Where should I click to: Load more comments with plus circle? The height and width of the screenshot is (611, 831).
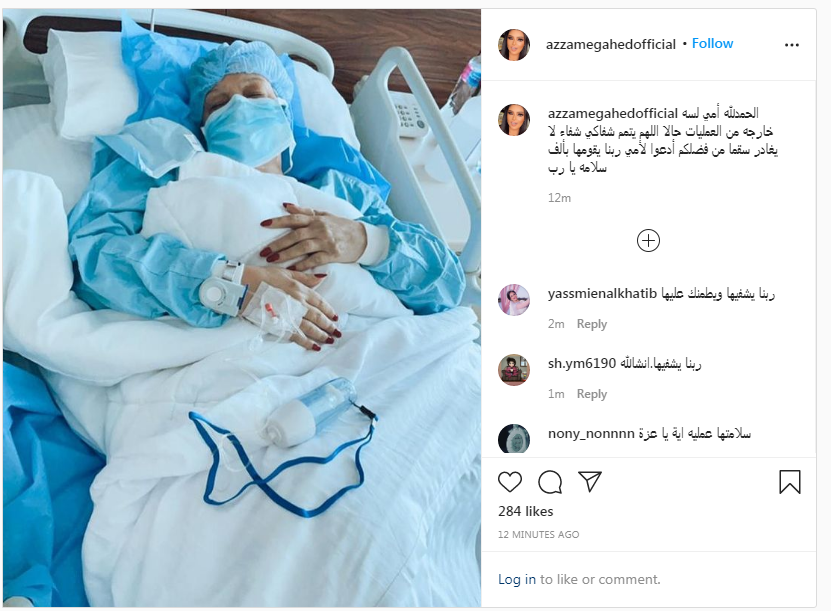coord(648,241)
